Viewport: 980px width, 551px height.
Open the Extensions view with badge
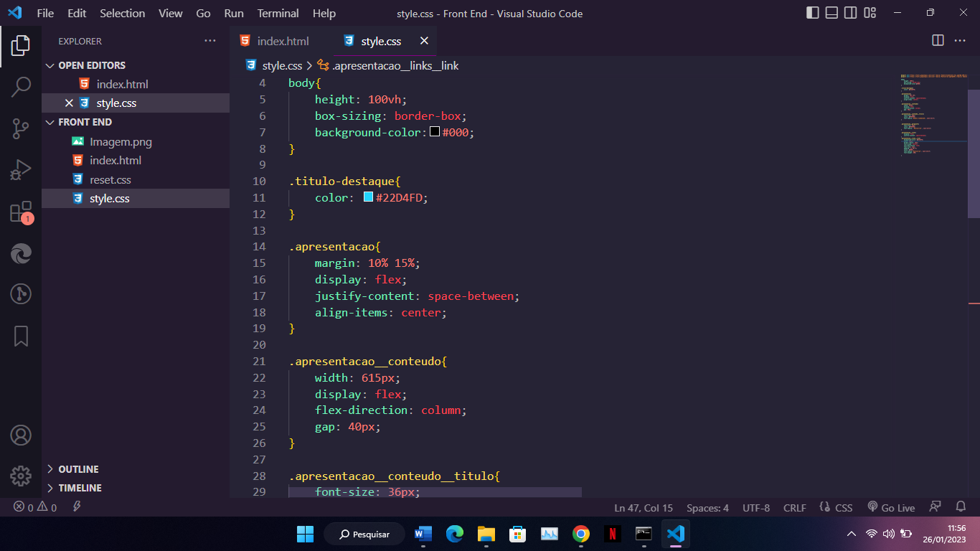pyautogui.click(x=21, y=212)
